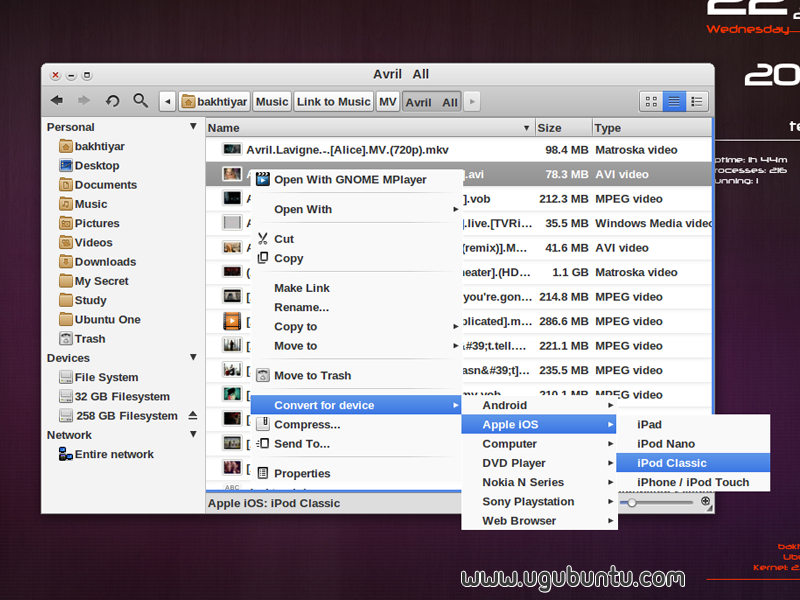Open Videos in the sidebar
Viewport: 800px width, 600px height.
(x=86, y=242)
